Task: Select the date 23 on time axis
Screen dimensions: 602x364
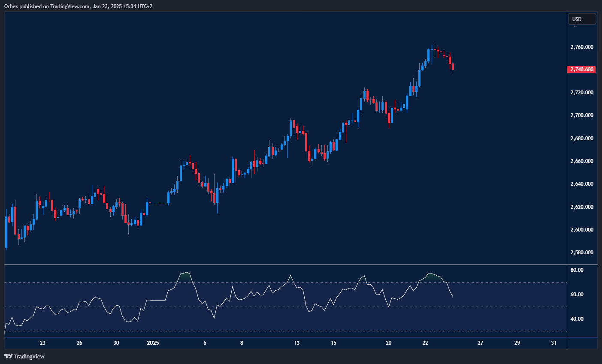Action: coord(42,343)
